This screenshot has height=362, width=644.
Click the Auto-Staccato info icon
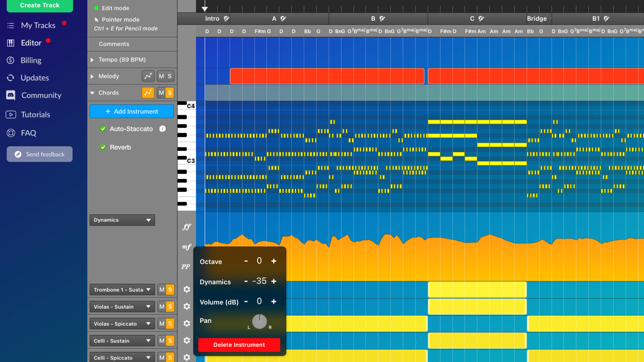pyautogui.click(x=162, y=129)
